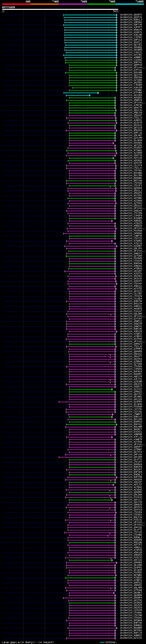This screenshot has height=644, width=146.
Task: Select the UniRef100_A9NNP1 label
Action: (131, 58)
